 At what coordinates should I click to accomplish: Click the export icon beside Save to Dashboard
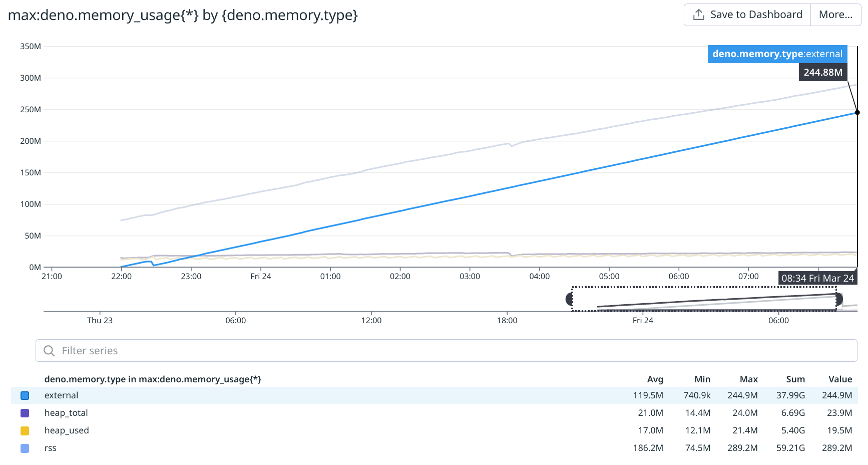(x=698, y=15)
